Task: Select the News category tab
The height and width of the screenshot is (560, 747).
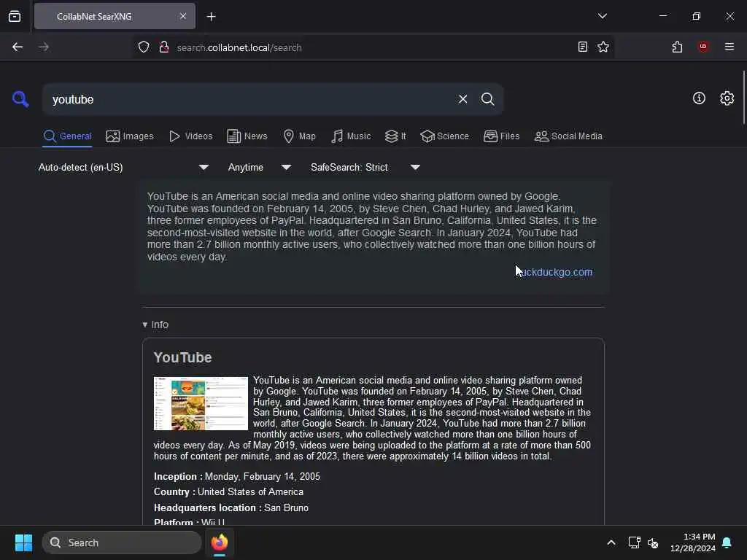Action: click(x=247, y=136)
